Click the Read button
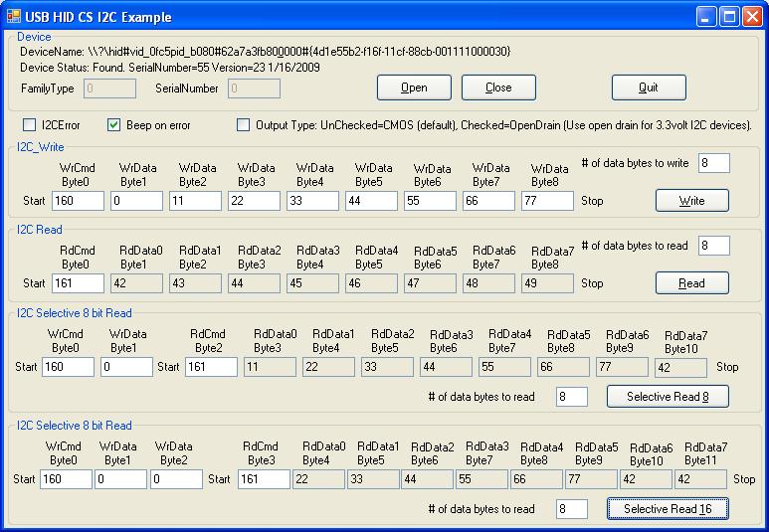 point(692,283)
